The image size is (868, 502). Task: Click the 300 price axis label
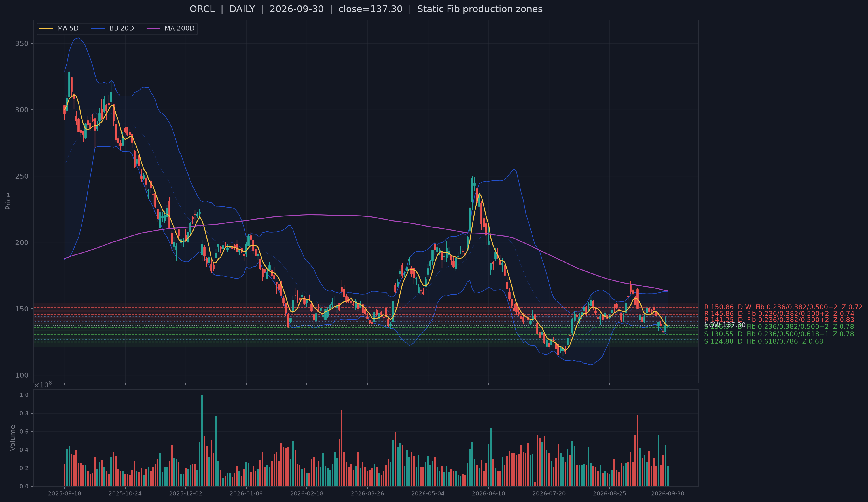click(x=22, y=110)
